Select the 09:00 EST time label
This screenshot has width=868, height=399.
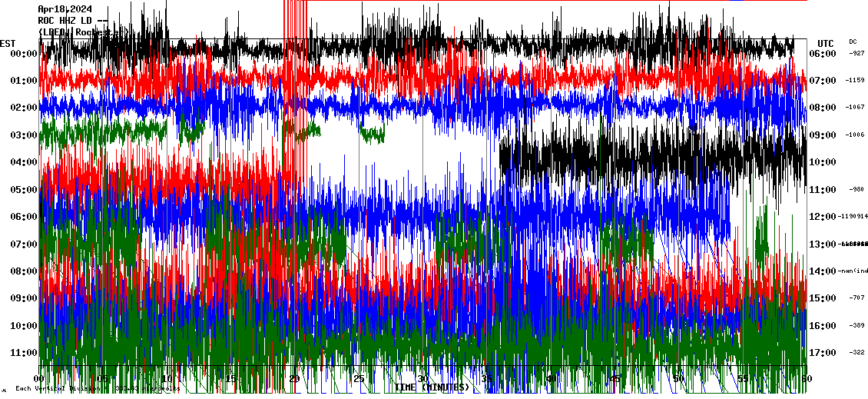23,298
